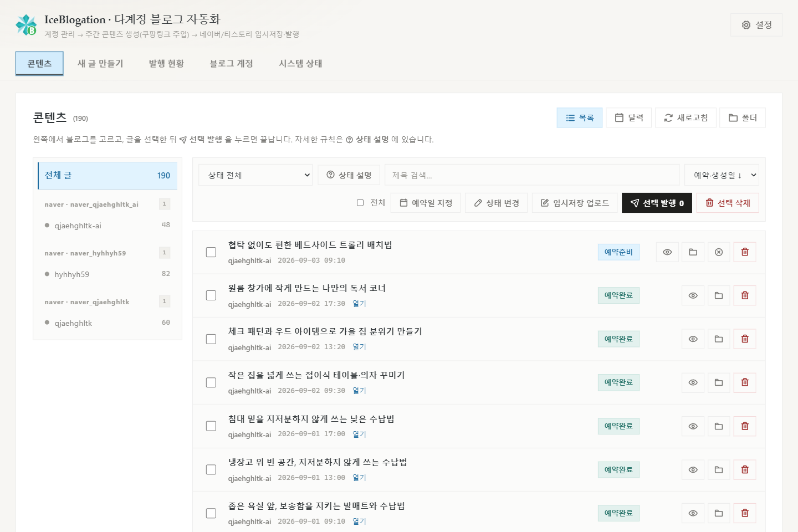Delete the 좁은 욕실 앞 발매트 post
The width and height of the screenshot is (798, 532).
click(745, 513)
